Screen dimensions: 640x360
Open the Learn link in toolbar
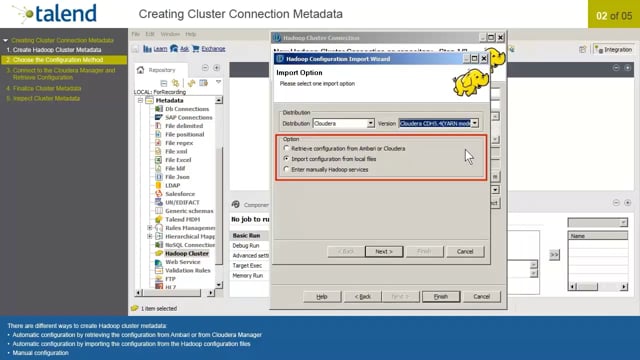click(160, 49)
